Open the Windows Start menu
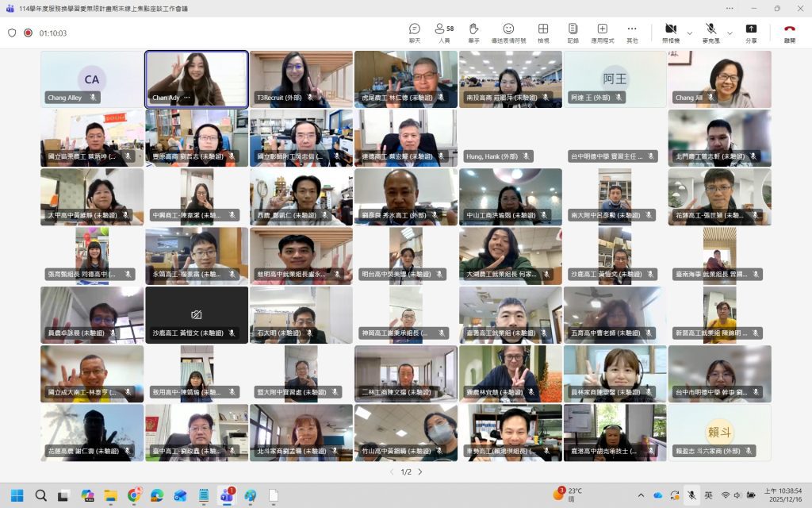This screenshot has width=812, height=508. tap(17, 495)
